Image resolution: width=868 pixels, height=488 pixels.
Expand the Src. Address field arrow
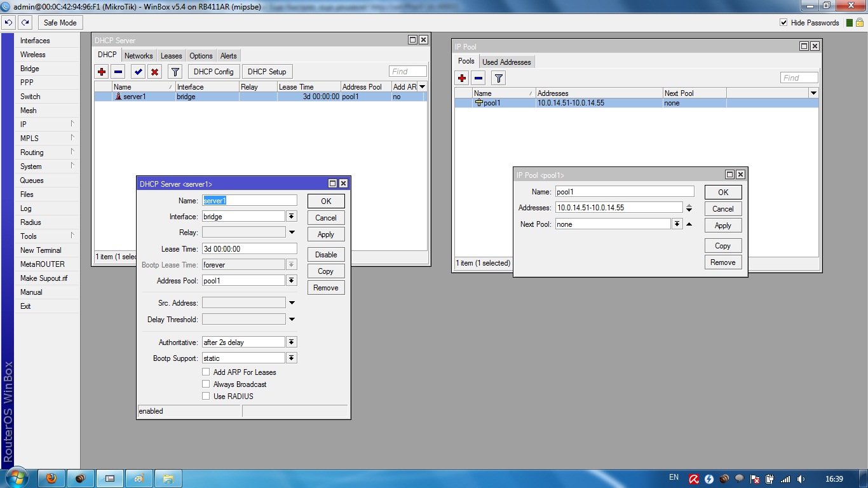[x=292, y=303]
